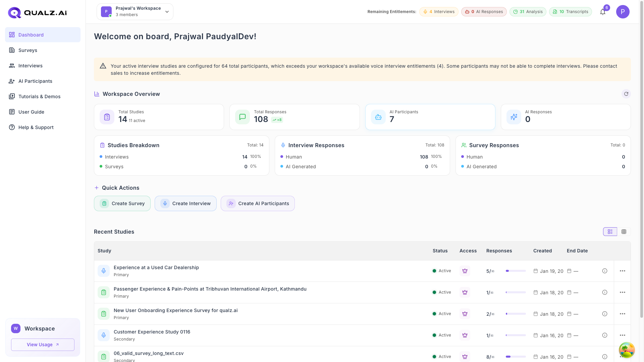Click the Help & Support question mark icon
This screenshot has height=362, width=644.
point(12,127)
